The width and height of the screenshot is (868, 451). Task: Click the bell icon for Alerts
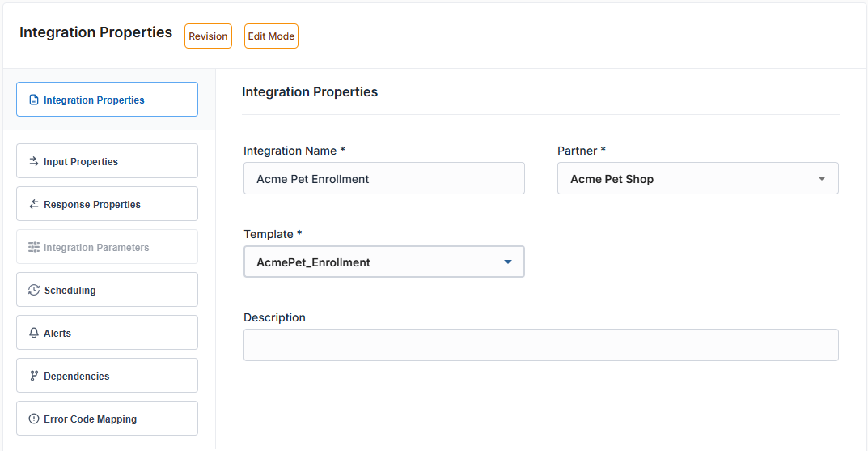tap(34, 334)
